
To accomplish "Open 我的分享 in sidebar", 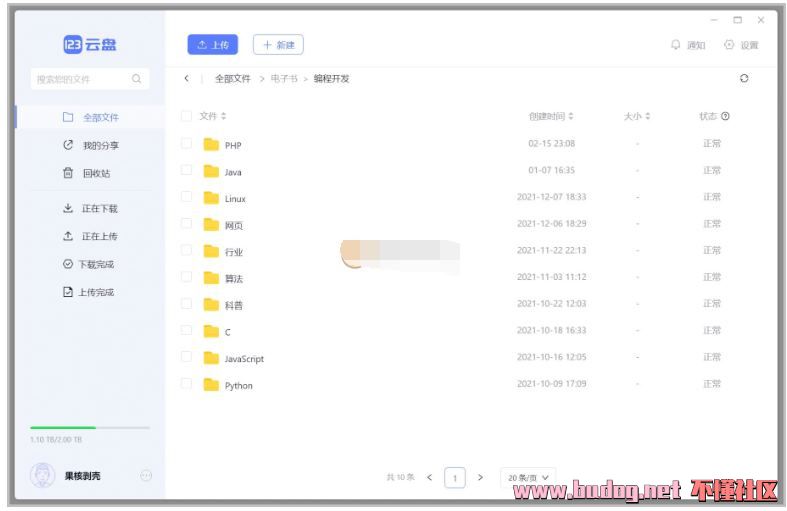I will (x=90, y=145).
